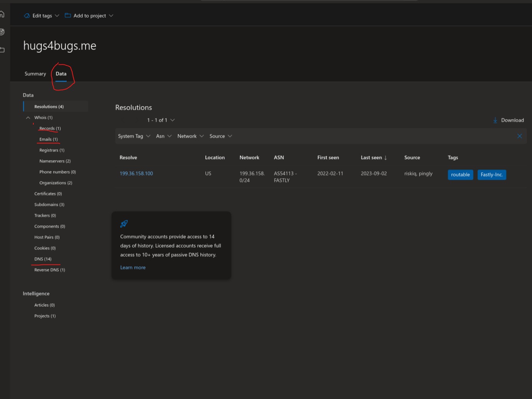
Task: Click the riskiq, pingly source cell
Action: pyautogui.click(x=418, y=174)
